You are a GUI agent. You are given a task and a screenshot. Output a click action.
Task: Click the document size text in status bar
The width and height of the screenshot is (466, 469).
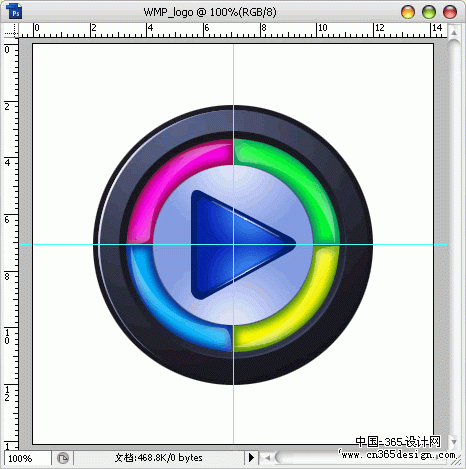(x=159, y=458)
